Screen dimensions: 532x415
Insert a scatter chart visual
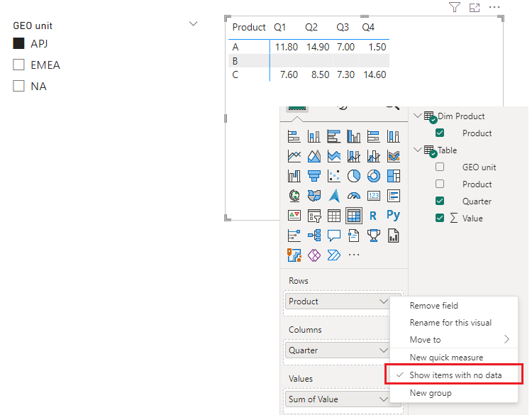(x=334, y=176)
